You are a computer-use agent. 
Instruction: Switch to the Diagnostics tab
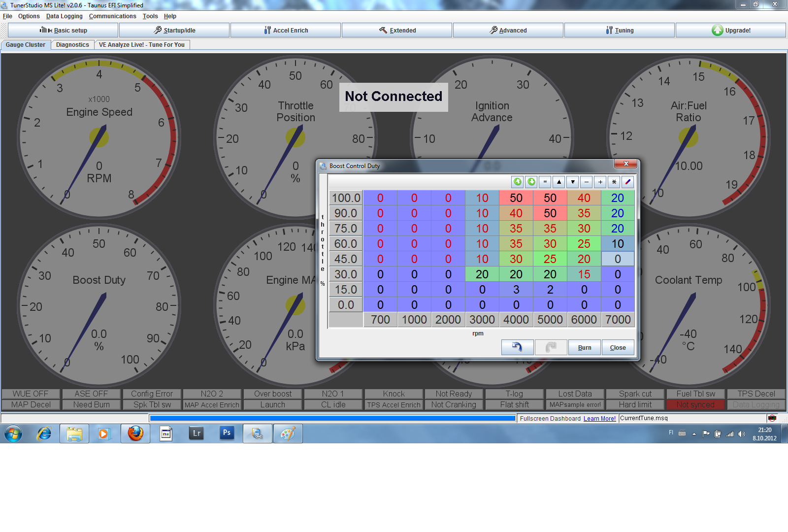pyautogui.click(x=72, y=45)
